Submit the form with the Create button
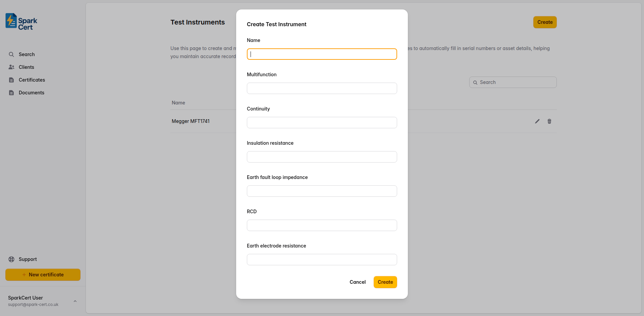Viewport: 644px width, 316px height. coord(385,282)
